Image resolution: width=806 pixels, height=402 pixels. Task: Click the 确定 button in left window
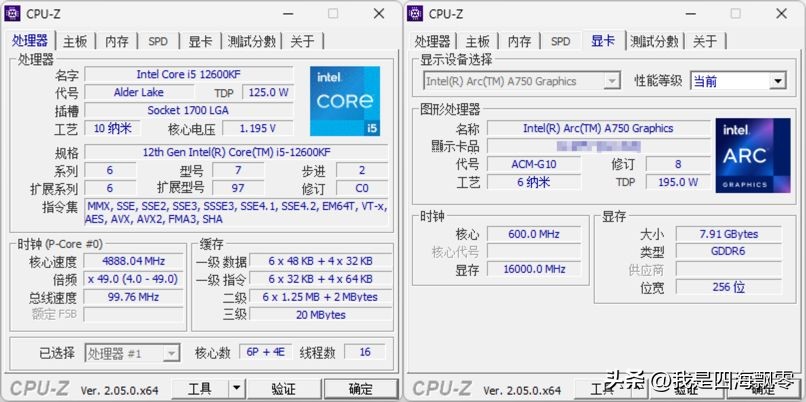[x=361, y=389]
